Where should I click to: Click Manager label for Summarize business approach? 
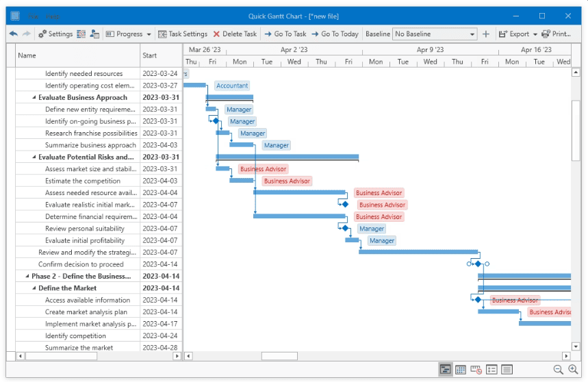pyautogui.click(x=277, y=145)
